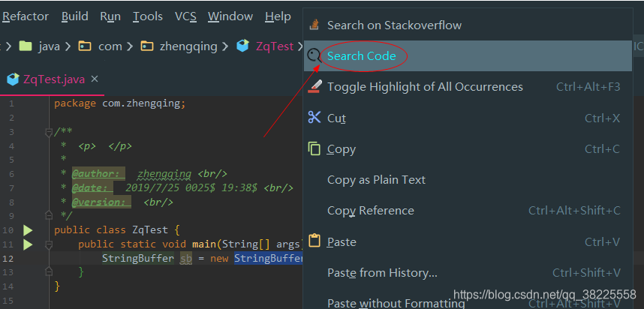Switch to the ZqTest.java tab
644x309 pixels.
tap(52, 79)
